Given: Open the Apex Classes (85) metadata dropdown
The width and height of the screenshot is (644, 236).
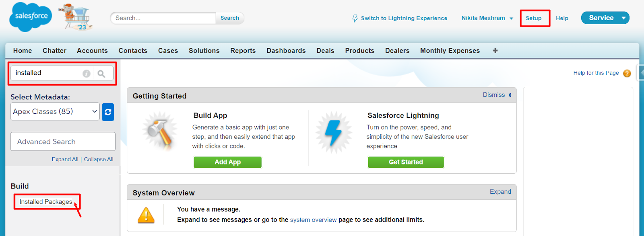Looking at the screenshot, I should (x=55, y=112).
